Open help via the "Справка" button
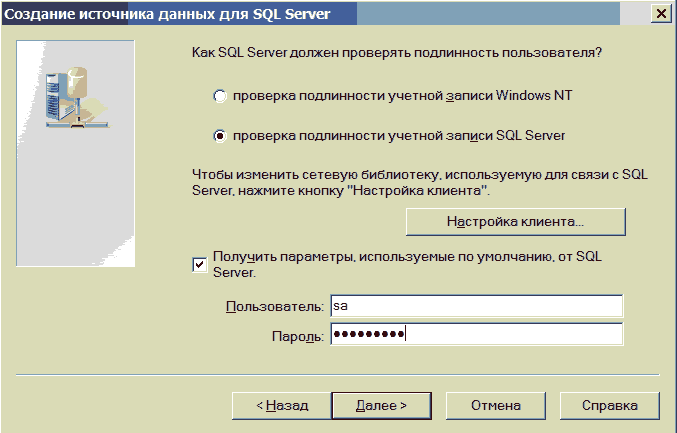Screen dimensions: 677x433 pyautogui.click(x=609, y=406)
